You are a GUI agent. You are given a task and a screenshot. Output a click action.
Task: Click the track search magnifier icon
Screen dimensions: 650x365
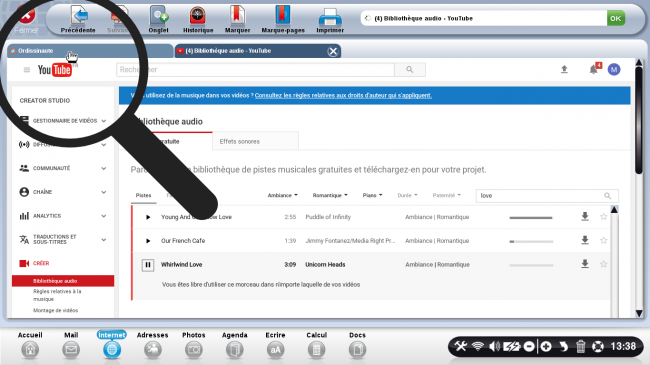608,196
